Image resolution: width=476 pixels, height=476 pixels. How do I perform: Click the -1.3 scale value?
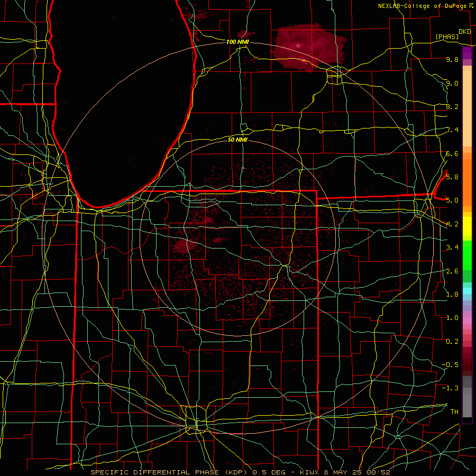coord(450,388)
